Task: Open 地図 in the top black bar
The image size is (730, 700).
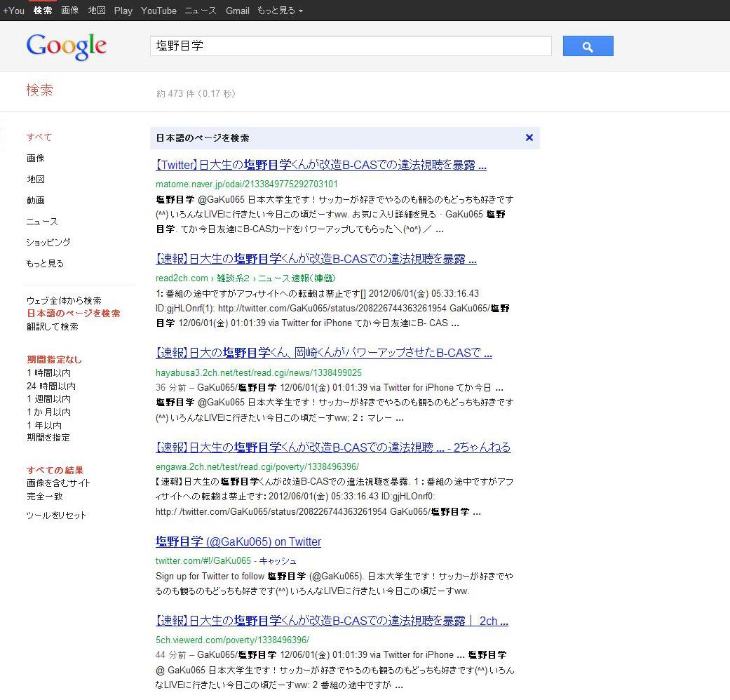Action: click(x=97, y=11)
